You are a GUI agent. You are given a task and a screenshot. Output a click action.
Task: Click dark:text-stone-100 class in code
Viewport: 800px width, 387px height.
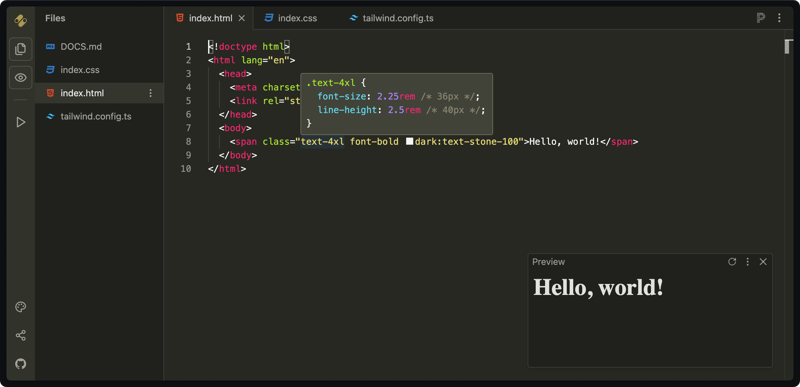pos(467,142)
